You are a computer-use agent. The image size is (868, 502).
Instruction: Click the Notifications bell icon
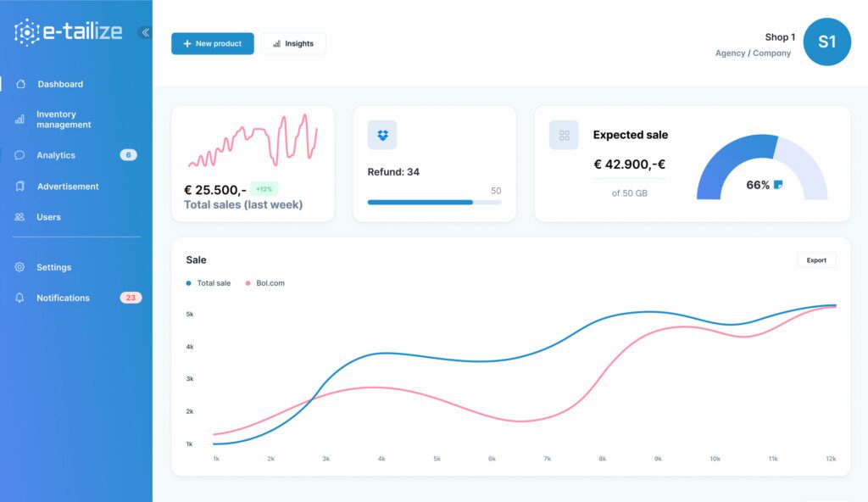(19, 298)
